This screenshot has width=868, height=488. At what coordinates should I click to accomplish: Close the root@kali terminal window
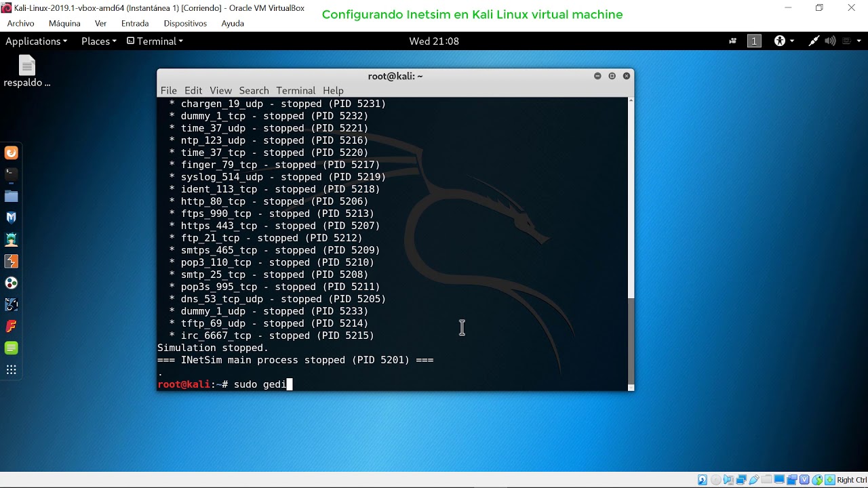pos(627,76)
